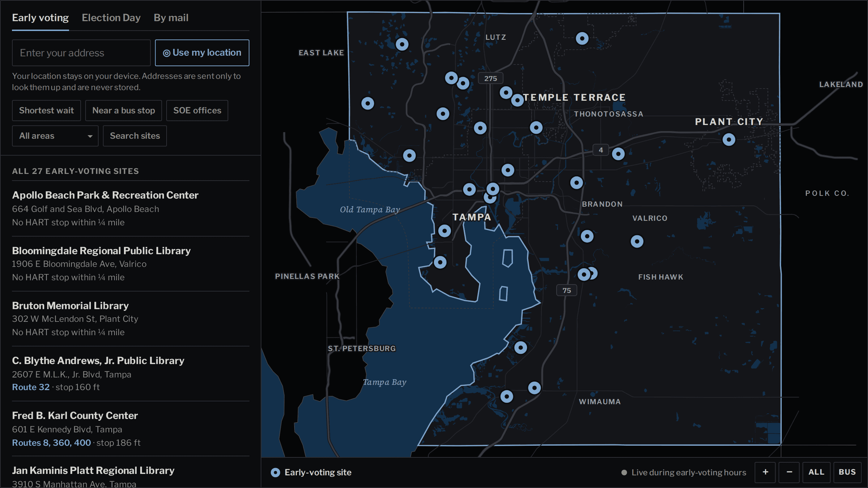Select Bruton Memorial Library entry

pyautogui.click(x=131, y=319)
